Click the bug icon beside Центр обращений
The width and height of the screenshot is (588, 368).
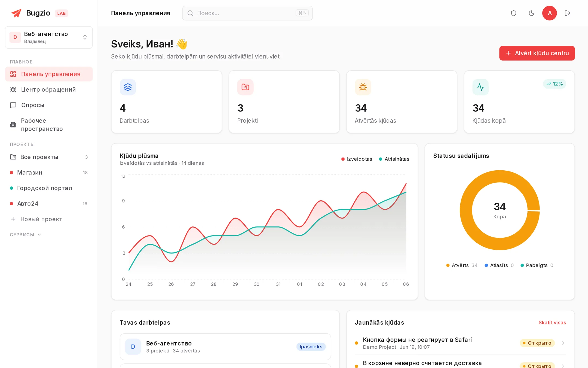coord(13,90)
